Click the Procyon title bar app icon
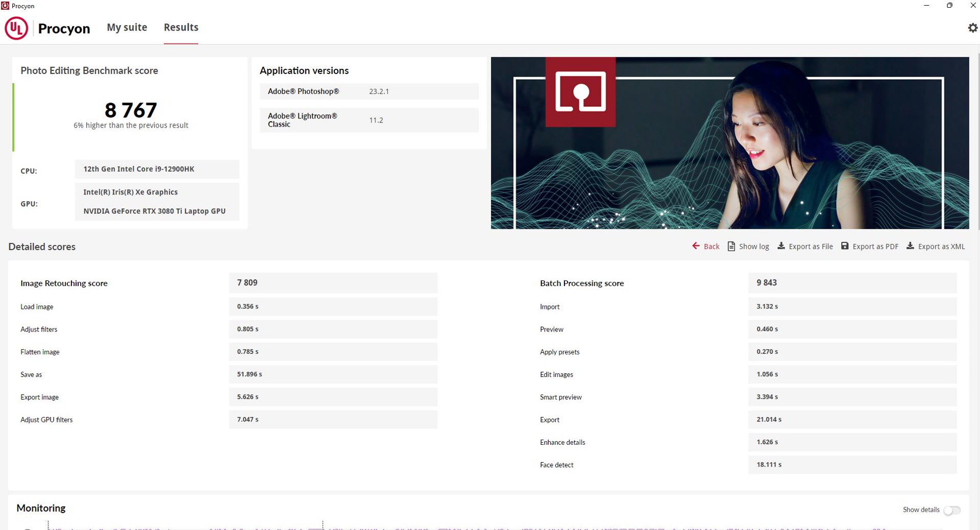This screenshot has width=980, height=530. point(5,6)
